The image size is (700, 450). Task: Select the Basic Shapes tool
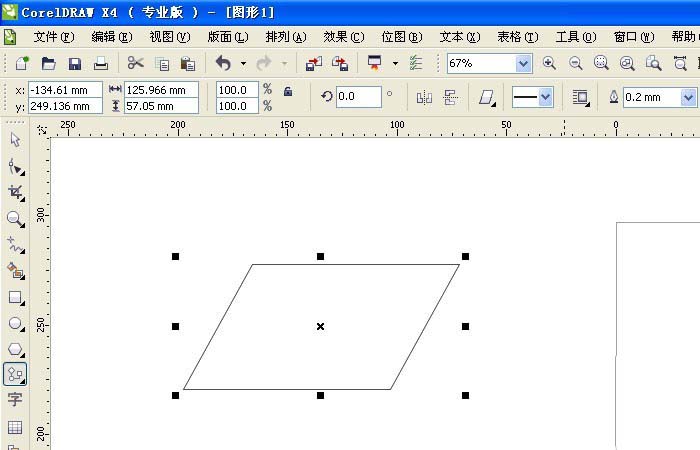[15, 374]
